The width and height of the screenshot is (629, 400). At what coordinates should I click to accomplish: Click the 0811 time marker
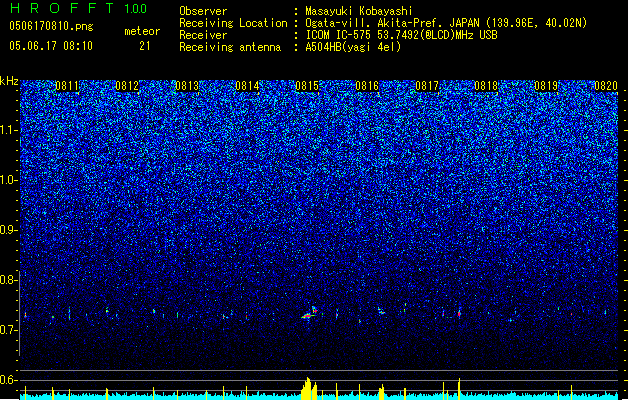(67, 86)
